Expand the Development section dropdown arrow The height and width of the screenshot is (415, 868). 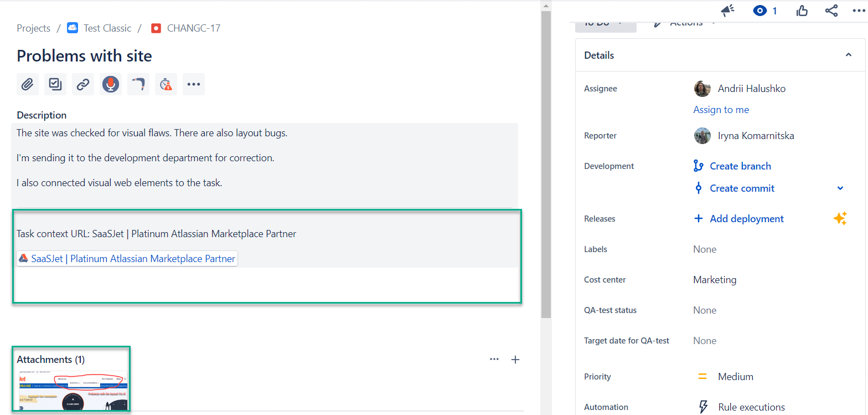tap(840, 188)
